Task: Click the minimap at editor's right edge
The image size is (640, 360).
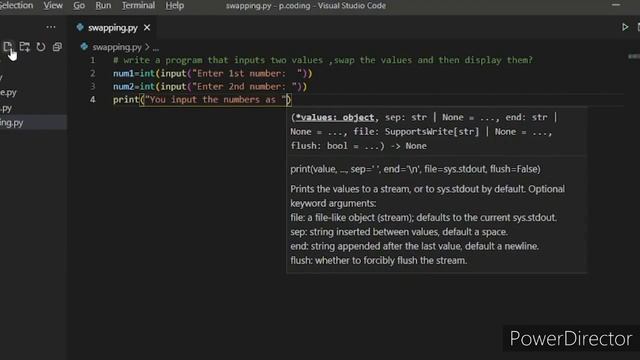Action: 634,56
